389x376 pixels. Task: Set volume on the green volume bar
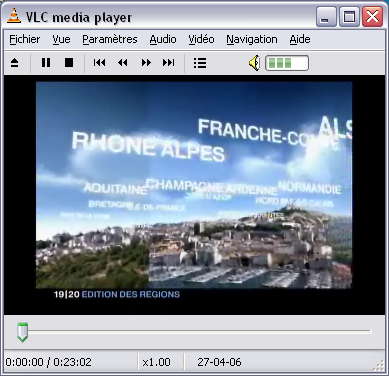coord(287,63)
